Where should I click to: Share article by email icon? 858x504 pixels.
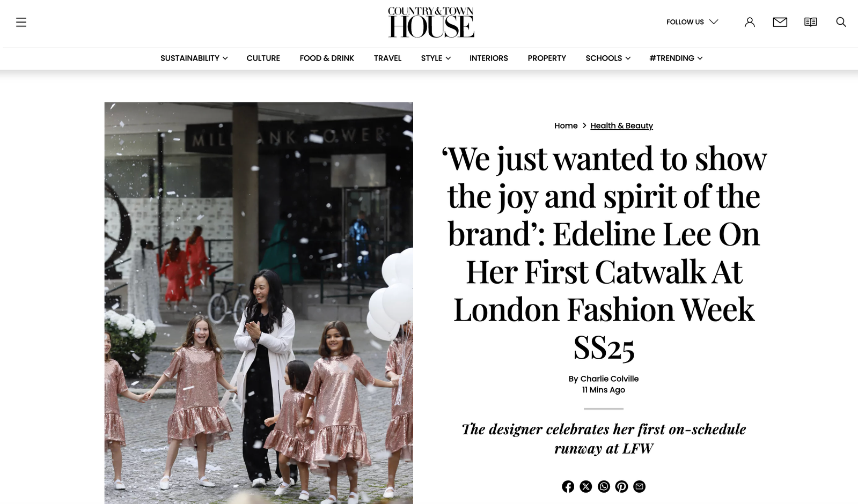639,486
